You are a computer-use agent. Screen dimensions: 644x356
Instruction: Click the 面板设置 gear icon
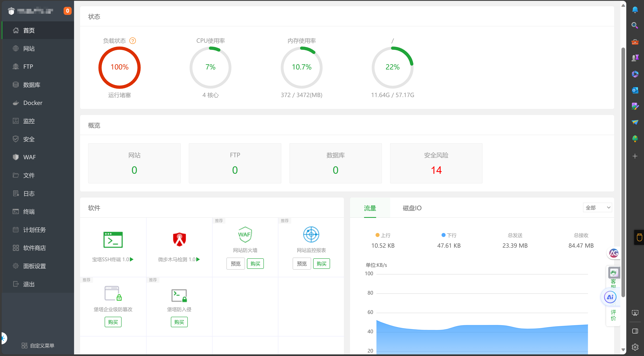pyautogui.click(x=15, y=266)
